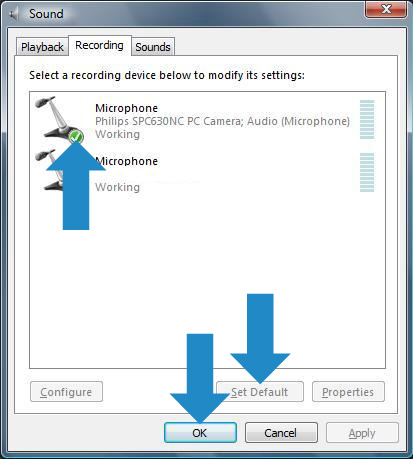The width and height of the screenshot is (413, 459).
Task: Click the first Microphone title label
Action: (x=126, y=108)
